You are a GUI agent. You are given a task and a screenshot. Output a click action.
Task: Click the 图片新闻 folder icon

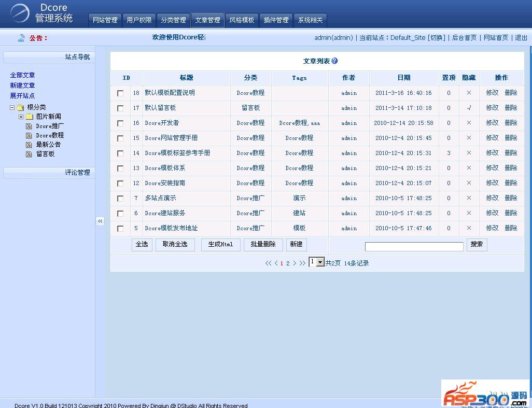point(30,117)
